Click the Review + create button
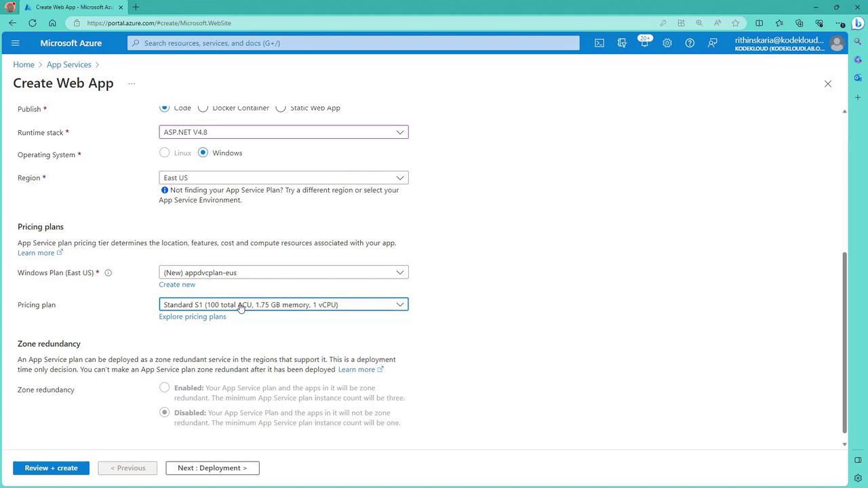Image resolution: width=868 pixels, height=488 pixels. pos(51,468)
